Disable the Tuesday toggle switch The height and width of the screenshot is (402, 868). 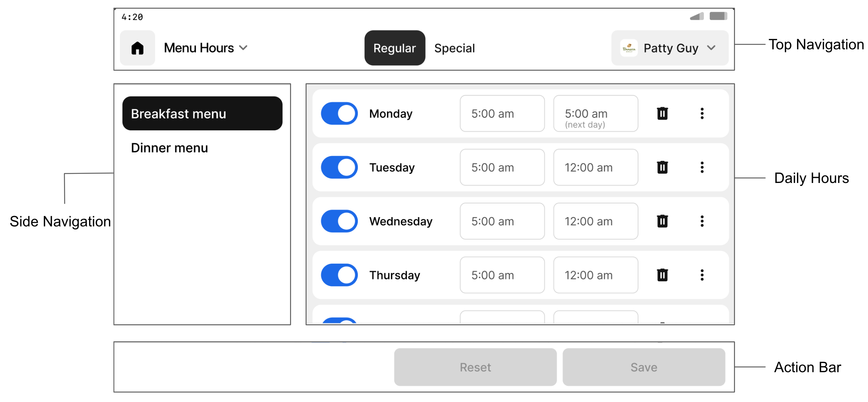pos(339,167)
